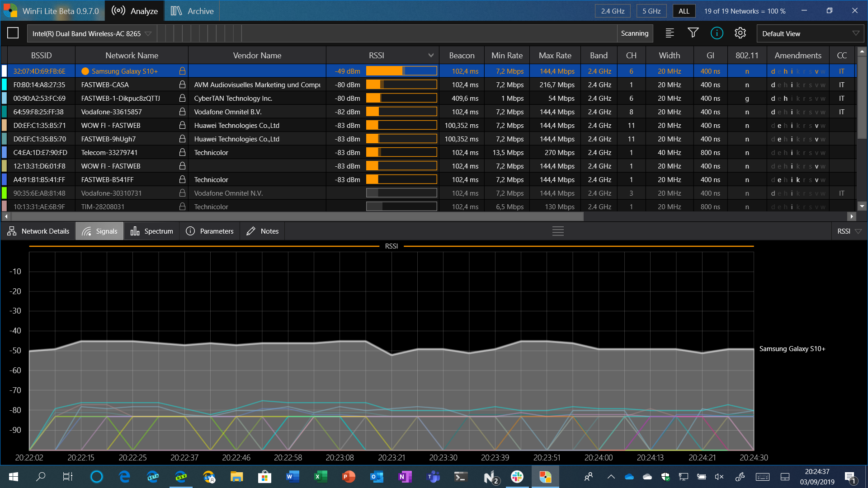The width and height of the screenshot is (868, 488).
Task: Click the WinFi Lite app logo
Action: point(10,10)
